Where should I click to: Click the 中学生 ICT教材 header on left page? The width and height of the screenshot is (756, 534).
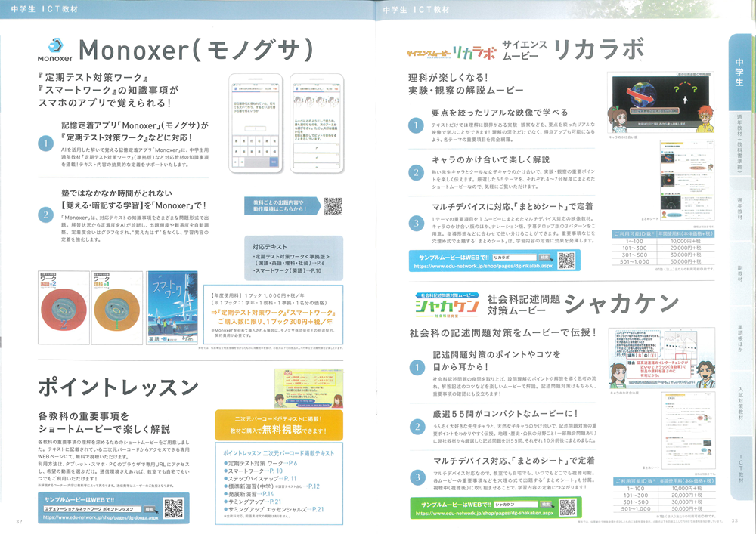click(44, 9)
